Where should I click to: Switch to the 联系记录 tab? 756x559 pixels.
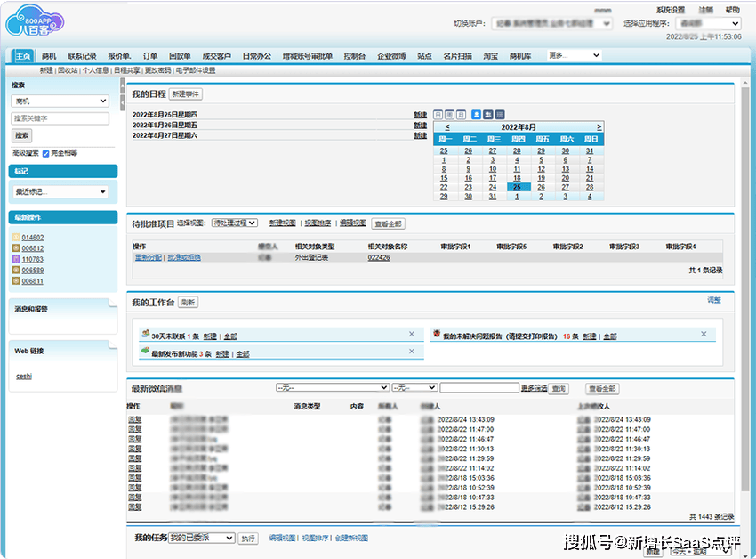click(82, 56)
